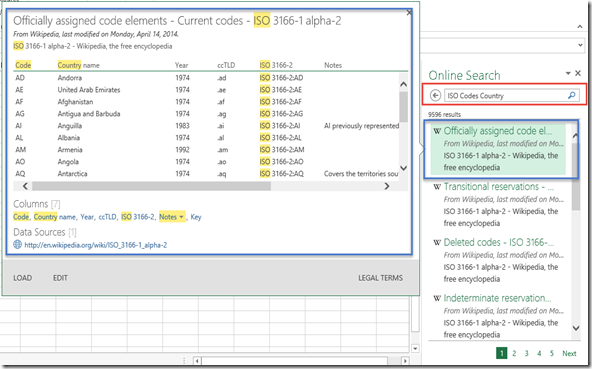Click the Year column link
This screenshot has height=369, width=592.
pos(87,217)
